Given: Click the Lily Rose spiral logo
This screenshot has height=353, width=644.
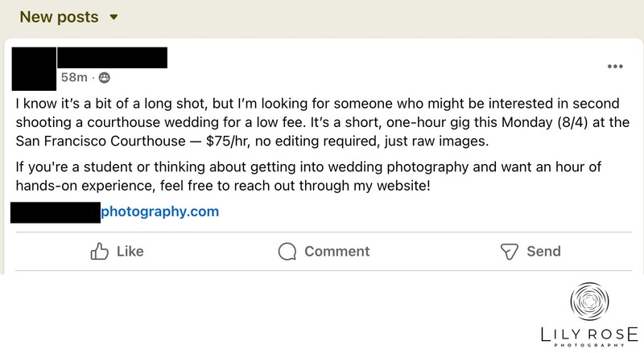Looking at the screenshot, I should 589,302.
